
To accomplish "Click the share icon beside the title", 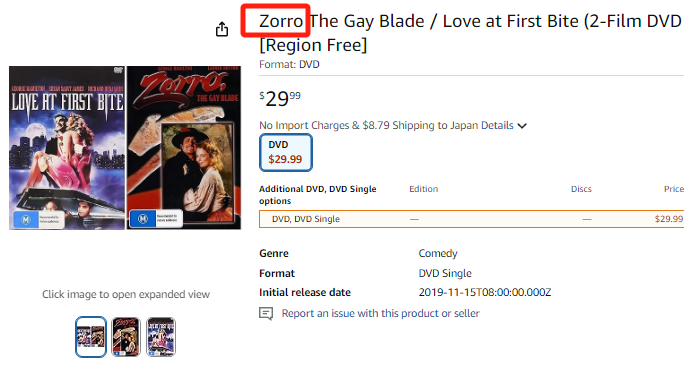I will pos(222,29).
